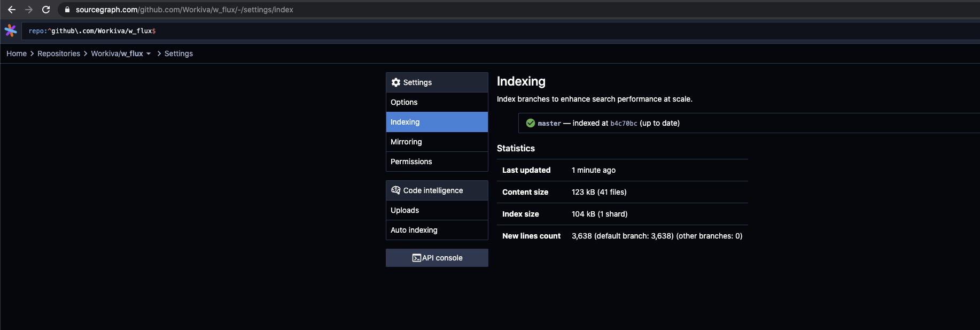Select the Indexing sidebar item

click(x=437, y=122)
